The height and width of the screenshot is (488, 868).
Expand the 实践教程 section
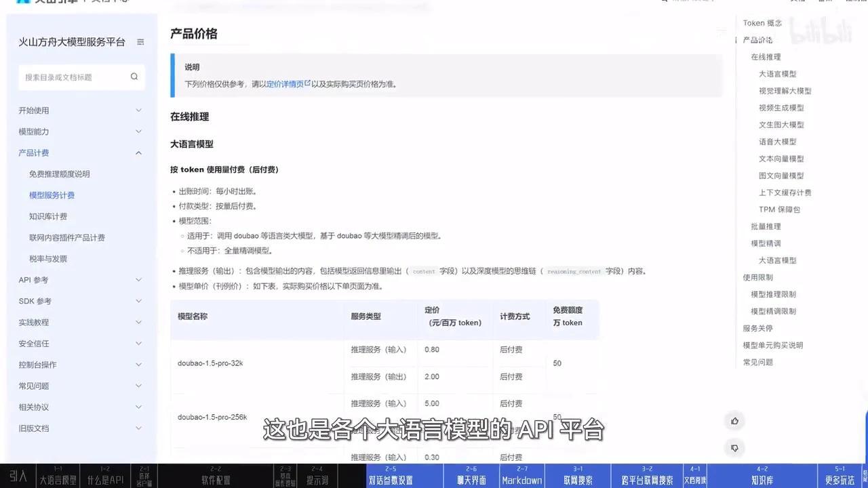[81, 322]
